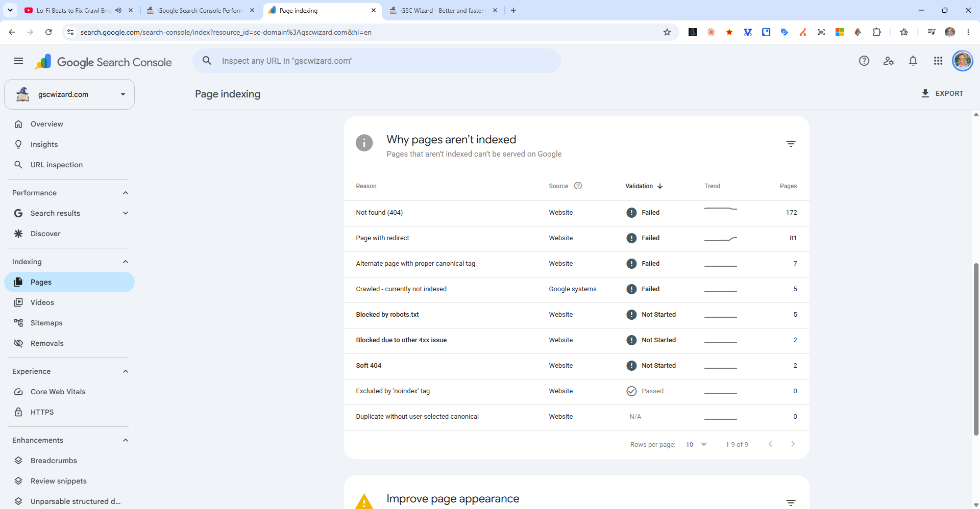Open Sitemaps in the sidebar

[x=69, y=323]
